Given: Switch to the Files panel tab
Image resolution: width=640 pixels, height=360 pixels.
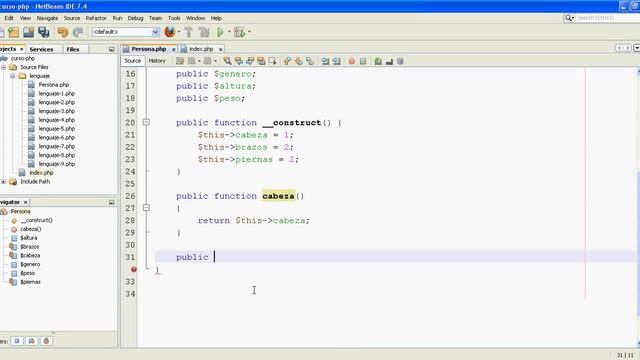Looking at the screenshot, I should point(73,49).
